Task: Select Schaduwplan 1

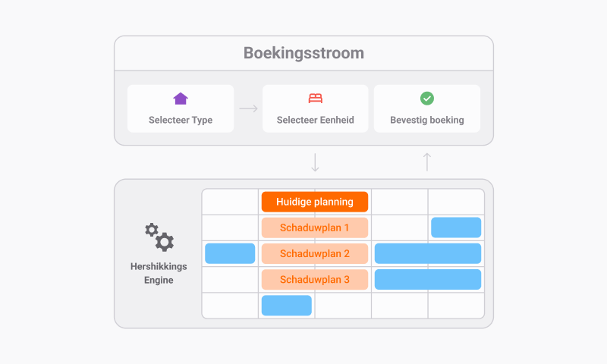Action: point(315,227)
